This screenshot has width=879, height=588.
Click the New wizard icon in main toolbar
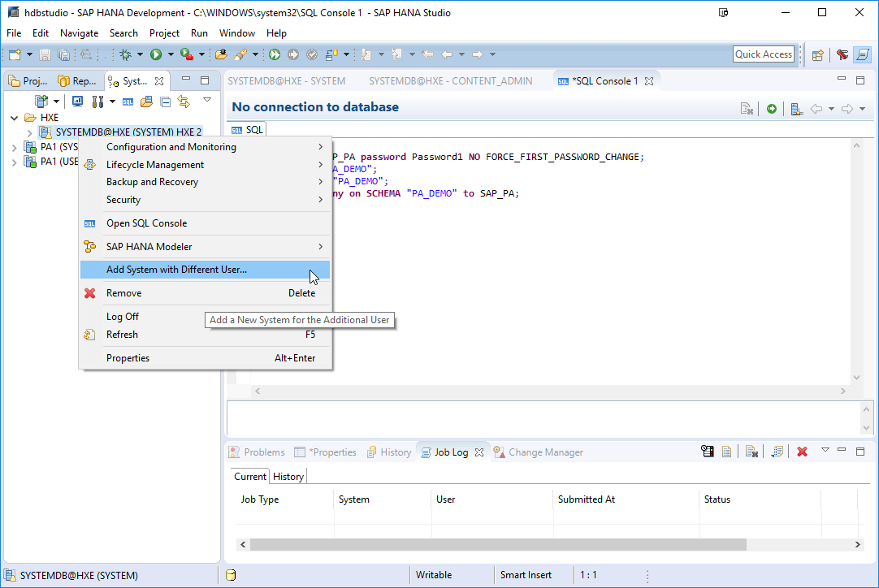coord(15,54)
